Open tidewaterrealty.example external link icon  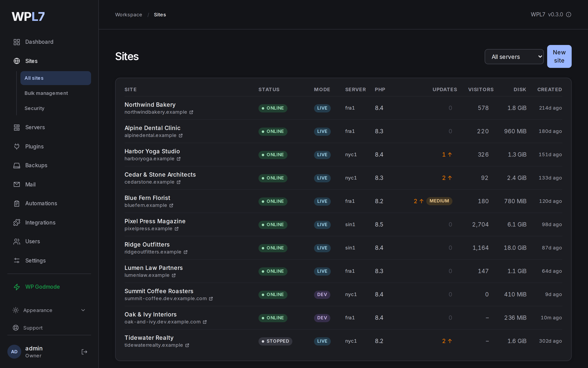click(187, 345)
